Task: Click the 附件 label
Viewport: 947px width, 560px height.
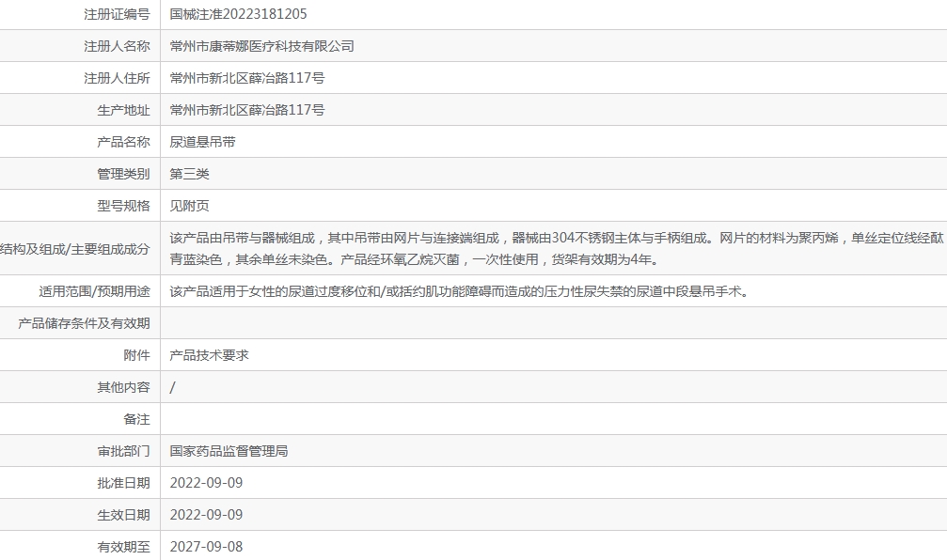Action: 136,355
